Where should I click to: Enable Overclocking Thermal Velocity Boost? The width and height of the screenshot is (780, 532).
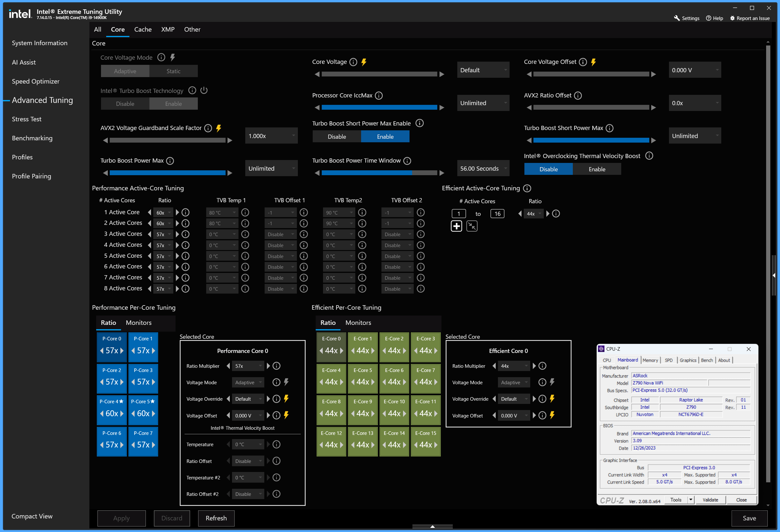pos(596,169)
